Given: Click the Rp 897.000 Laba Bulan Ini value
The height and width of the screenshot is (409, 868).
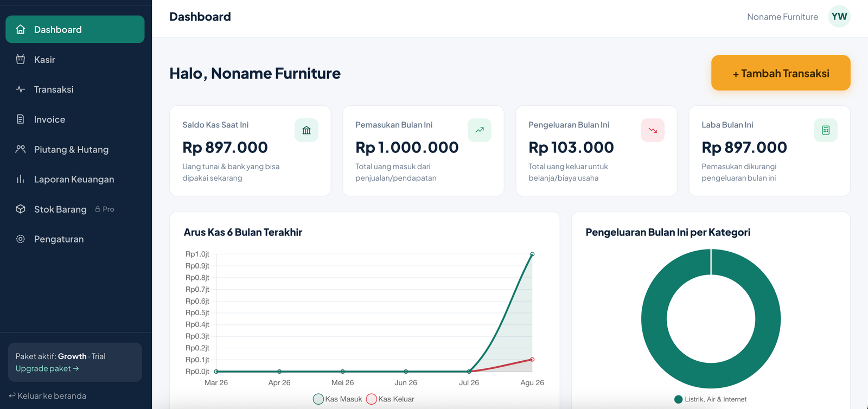Looking at the screenshot, I should click(x=744, y=147).
